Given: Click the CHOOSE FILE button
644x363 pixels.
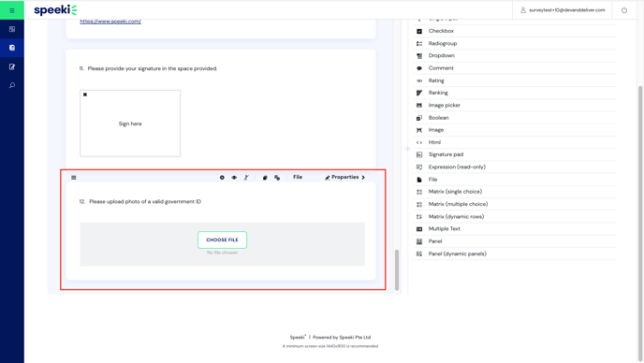Looking at the screenshot, I should pyautogui.click(x=222, y=240).
